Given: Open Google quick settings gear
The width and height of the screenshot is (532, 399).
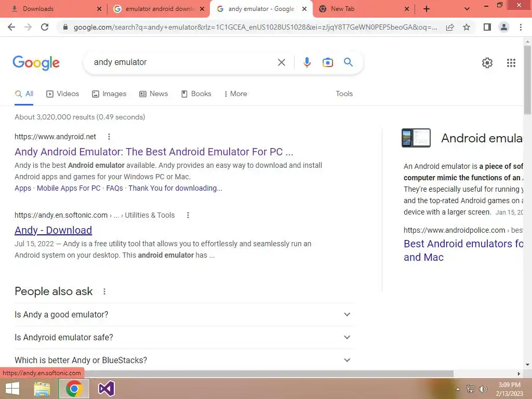Looking at the screenshot, I should click(x=487, y=63).
